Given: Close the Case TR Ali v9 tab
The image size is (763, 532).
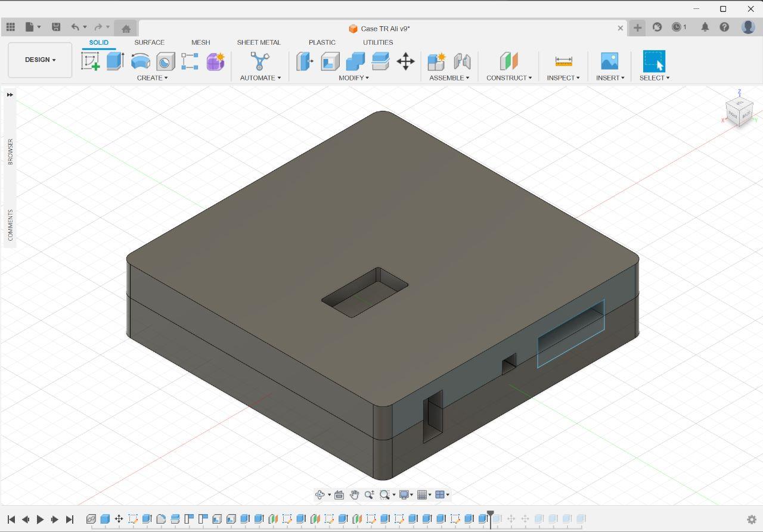Looking at the screenshot, I should [x=620, y=28].
